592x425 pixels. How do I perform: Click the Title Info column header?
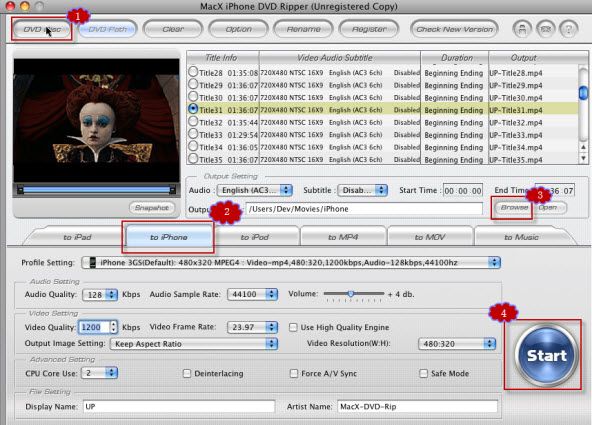coord(223,58)
